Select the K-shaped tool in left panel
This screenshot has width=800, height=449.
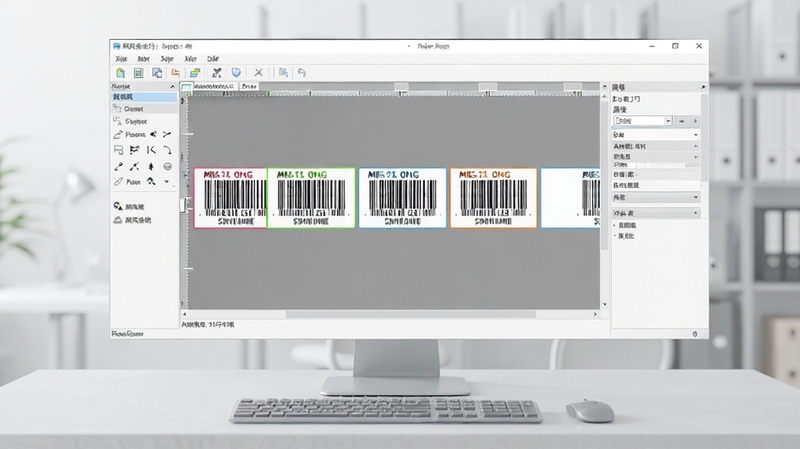(x=151, y=150)
